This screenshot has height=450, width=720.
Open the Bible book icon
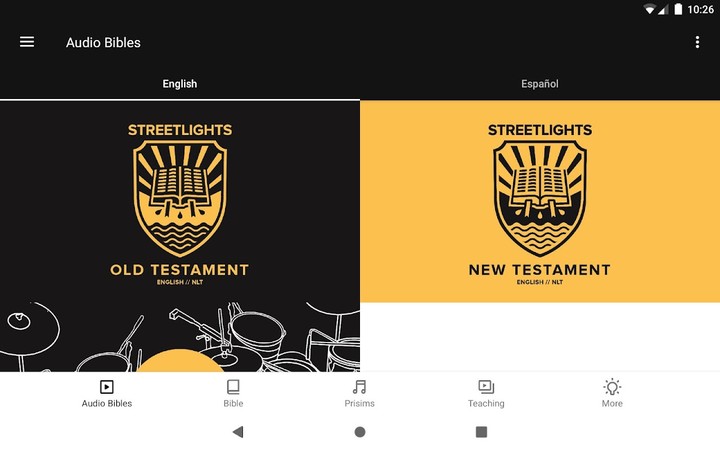(x=233, y=387)
